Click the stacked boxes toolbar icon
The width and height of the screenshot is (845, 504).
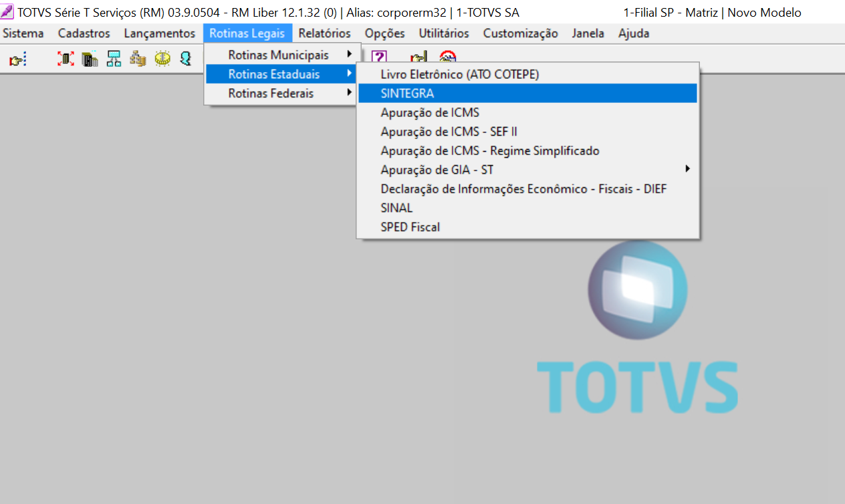tap(138, 59)
